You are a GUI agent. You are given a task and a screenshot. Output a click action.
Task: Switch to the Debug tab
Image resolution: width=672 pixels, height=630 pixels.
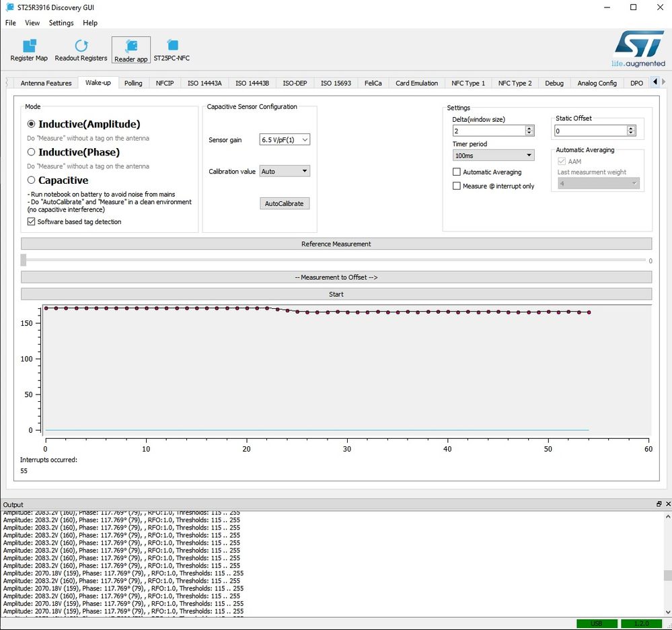pyautogui.click(x=554, y=83)
